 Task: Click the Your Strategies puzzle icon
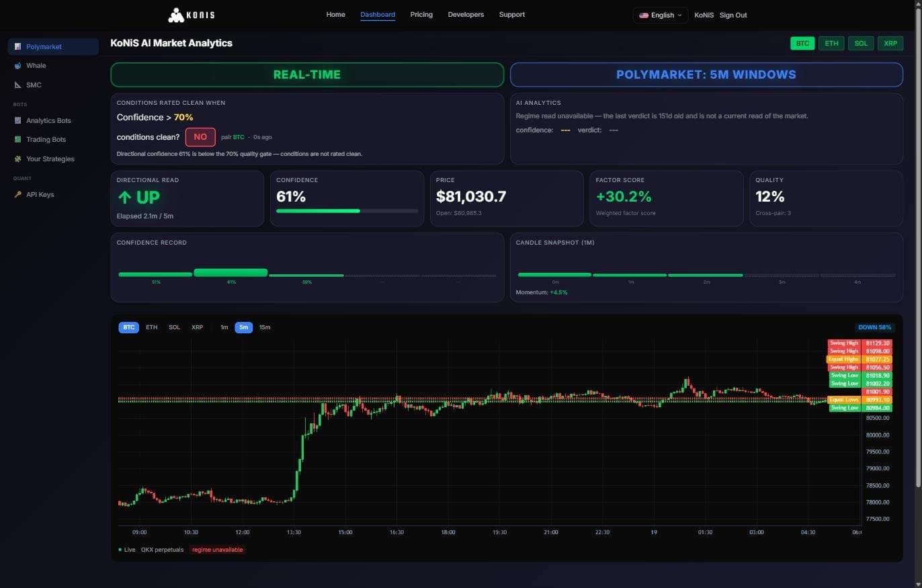tap(18, 159)
